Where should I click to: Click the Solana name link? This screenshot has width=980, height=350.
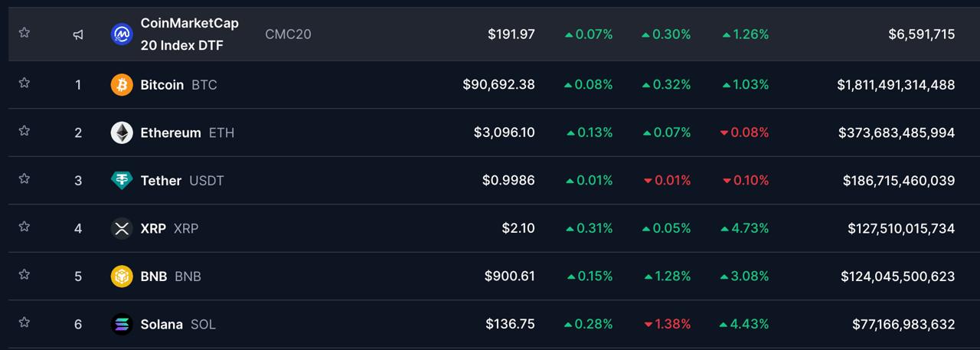point(162,324)
